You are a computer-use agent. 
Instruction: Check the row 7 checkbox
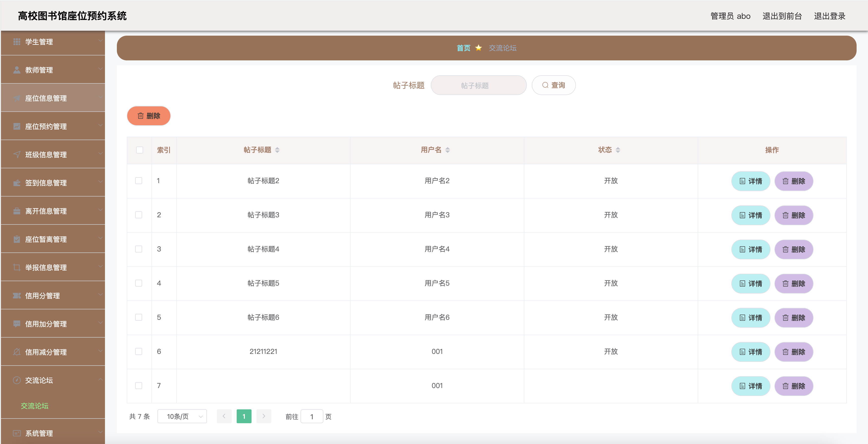[x=138, y=386]
